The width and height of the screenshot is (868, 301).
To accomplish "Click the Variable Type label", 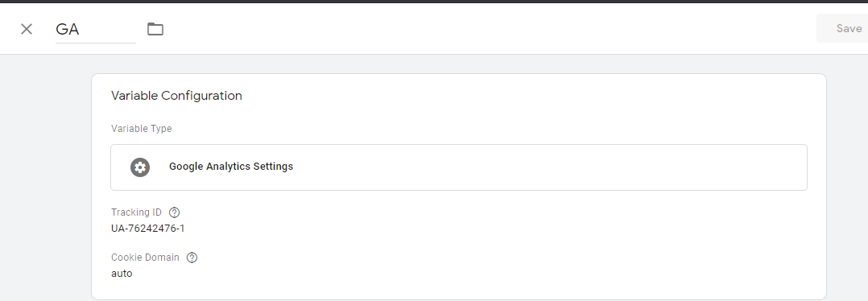I will (x=141, y=129).
